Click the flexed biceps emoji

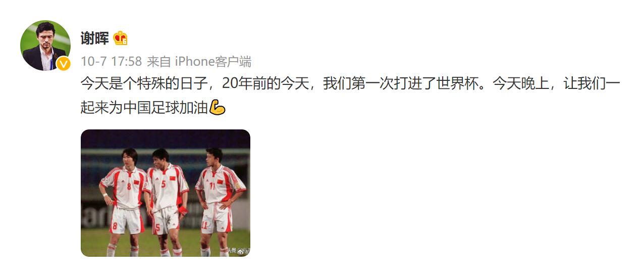point(217,108)
